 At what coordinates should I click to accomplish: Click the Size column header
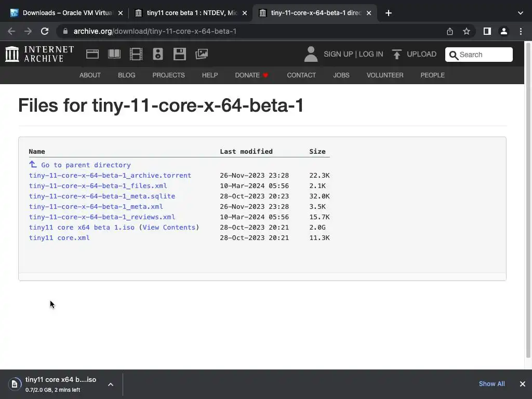(317, 152)
